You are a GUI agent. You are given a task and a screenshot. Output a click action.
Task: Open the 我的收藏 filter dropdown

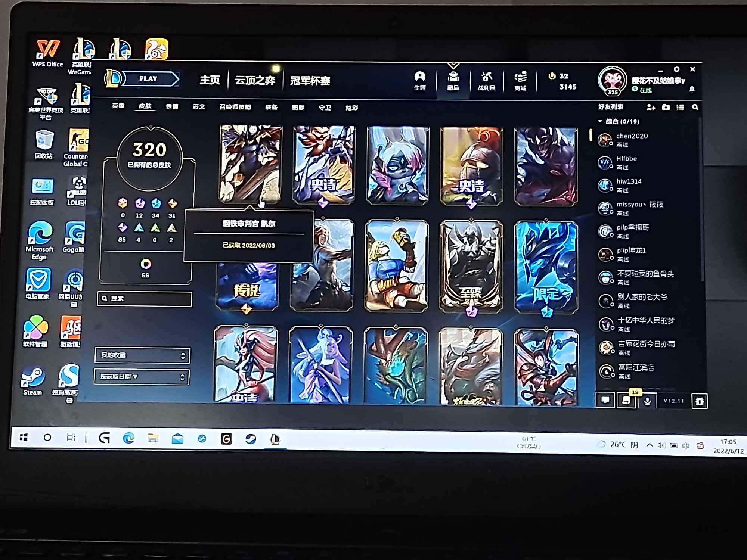coord(142,355)
